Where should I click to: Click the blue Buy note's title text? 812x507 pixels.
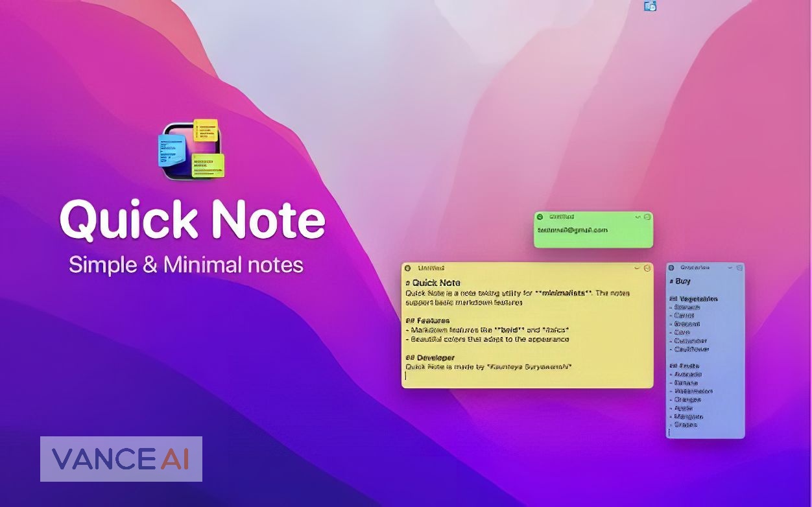click(x=695, y=267)
